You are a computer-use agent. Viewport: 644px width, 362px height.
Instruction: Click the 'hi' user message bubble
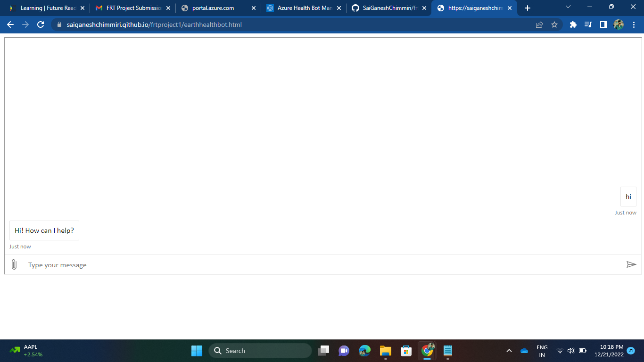click(628, 197)
